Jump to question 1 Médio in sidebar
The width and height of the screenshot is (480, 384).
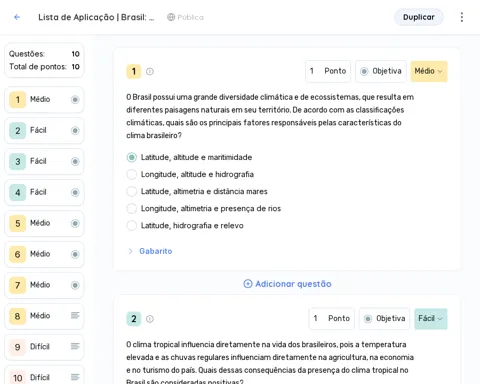coord(44,100)
